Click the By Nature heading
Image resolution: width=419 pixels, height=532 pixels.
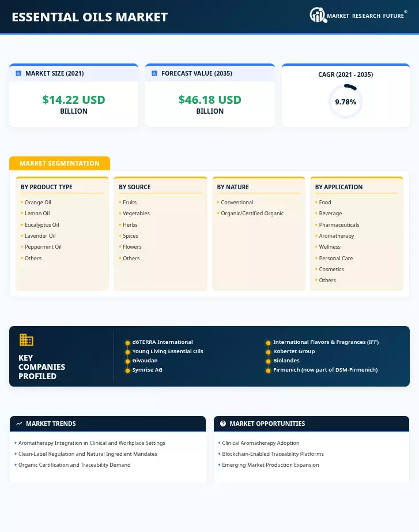tap(233, 187)
